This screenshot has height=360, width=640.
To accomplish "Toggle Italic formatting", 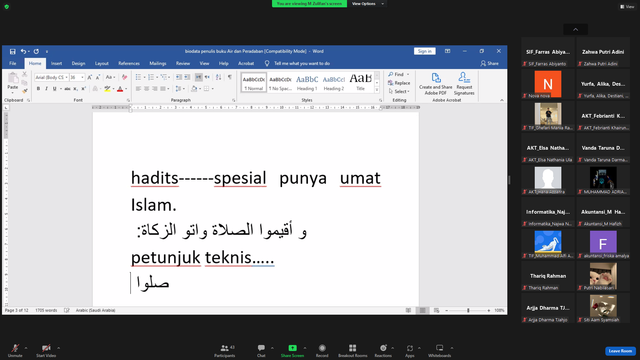I will pos(47,89).
